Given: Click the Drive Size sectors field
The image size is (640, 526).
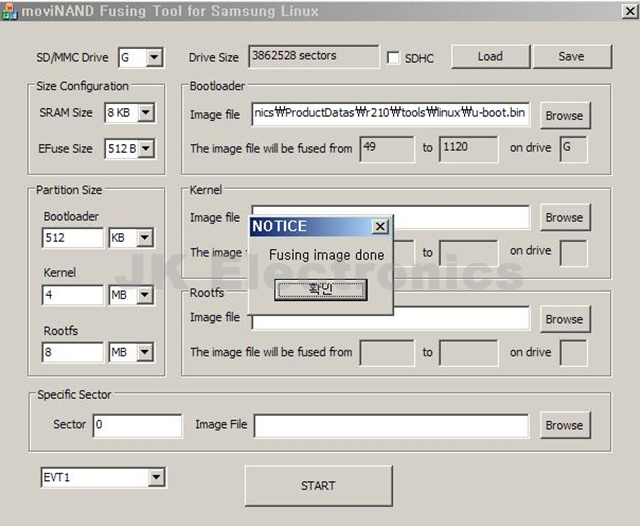Looking at the screenshot, I should pos(313,56).
